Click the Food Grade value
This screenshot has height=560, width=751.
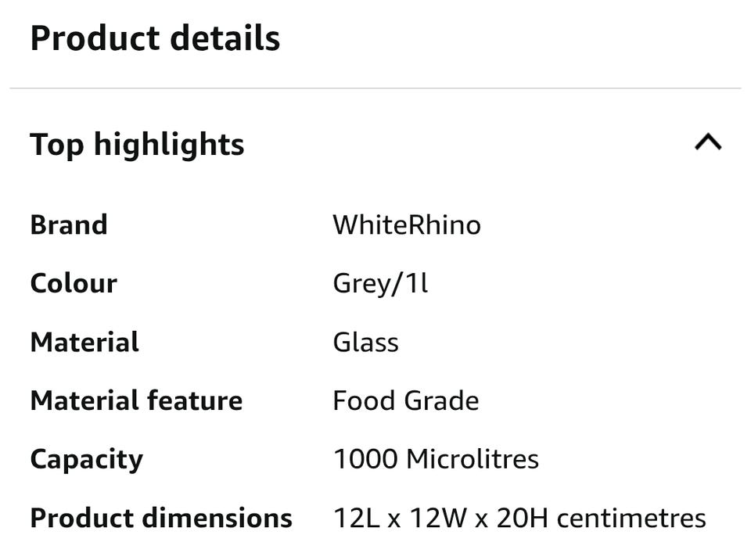406,400
